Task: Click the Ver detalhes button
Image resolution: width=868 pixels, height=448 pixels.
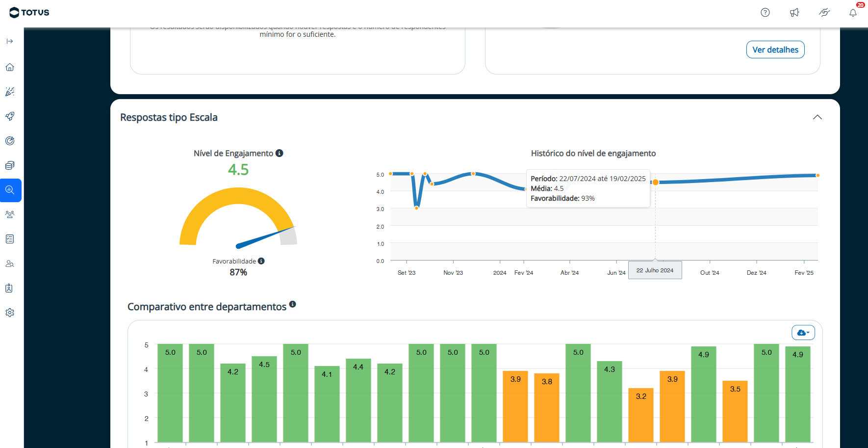Action: click(x=775, y=50)
